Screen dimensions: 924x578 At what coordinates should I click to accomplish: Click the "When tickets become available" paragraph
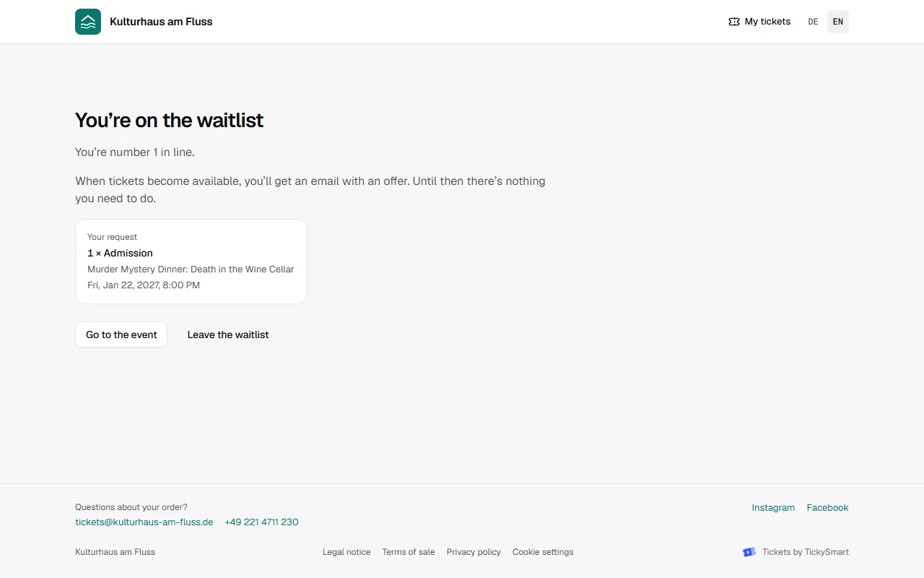click(x=310, y=189)
